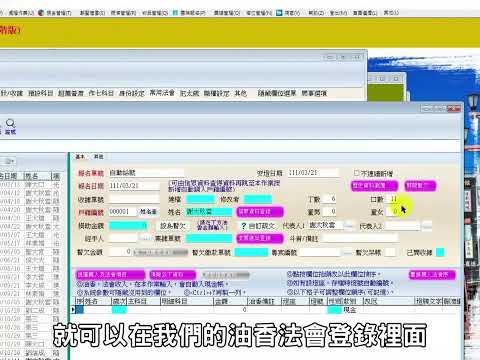Viewport: 480px width, 360px height.
Task: Open the lookup button next to 代表人1
Action: click(348, 226)
